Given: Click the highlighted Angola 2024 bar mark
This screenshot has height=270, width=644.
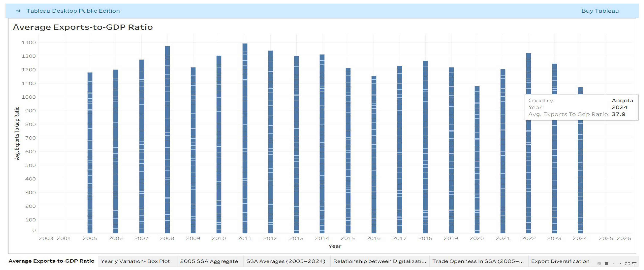Looking at the screenshot, I should click(580, 90).
